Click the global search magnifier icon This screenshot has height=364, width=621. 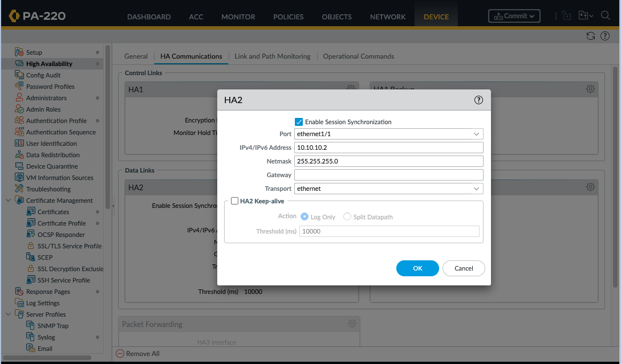pyautogui.click(x=605, y=16)
